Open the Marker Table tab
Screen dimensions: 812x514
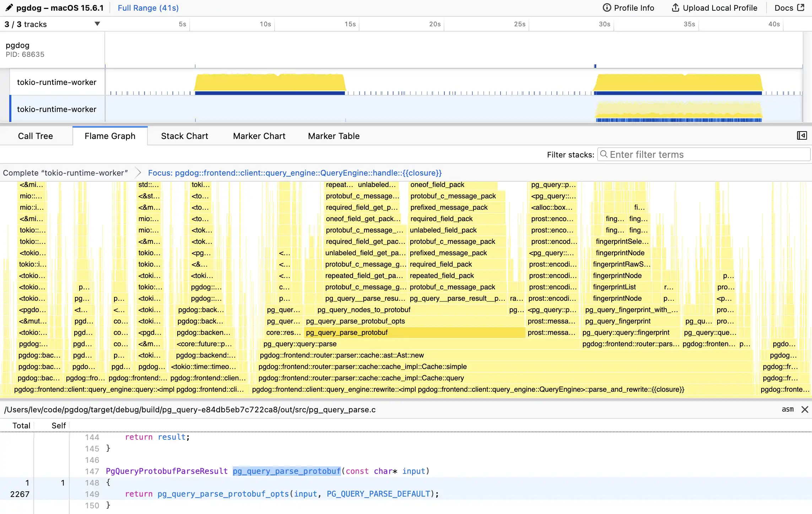point(334,136)
